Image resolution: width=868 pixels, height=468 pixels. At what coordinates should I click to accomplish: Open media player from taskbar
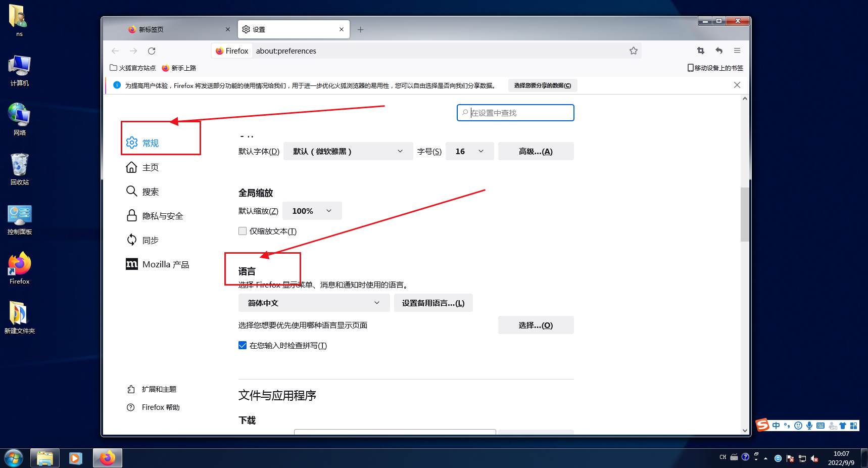(x=76, y=458)
